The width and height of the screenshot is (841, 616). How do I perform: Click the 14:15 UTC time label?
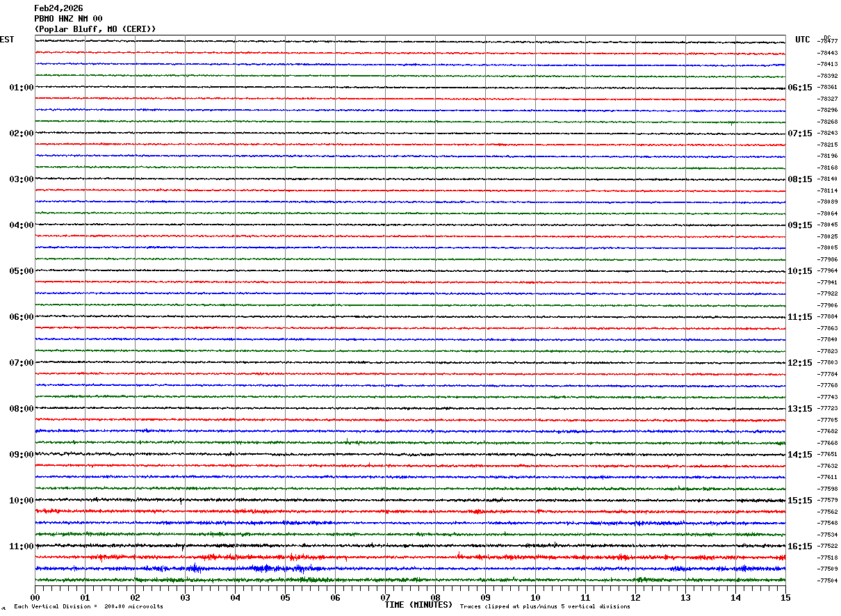(800, 455)
